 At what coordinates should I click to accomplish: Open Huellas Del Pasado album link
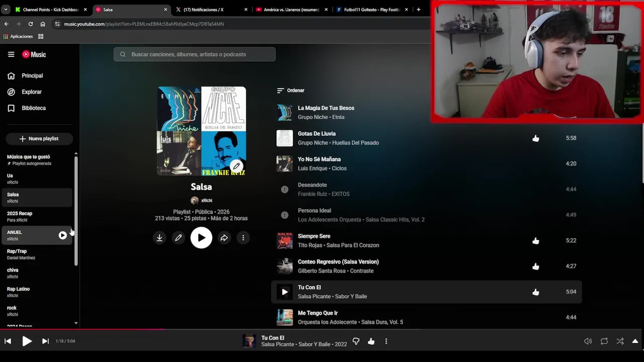[x=356, y=143]
